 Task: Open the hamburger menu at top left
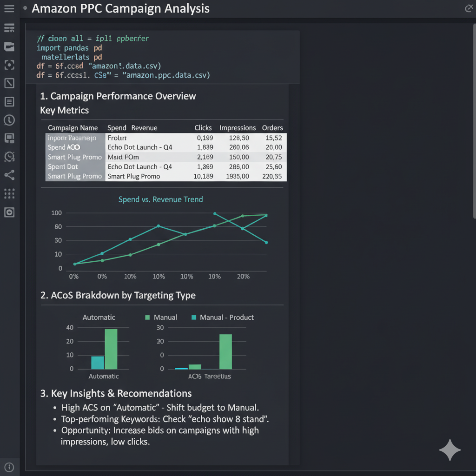pos(9,9)
